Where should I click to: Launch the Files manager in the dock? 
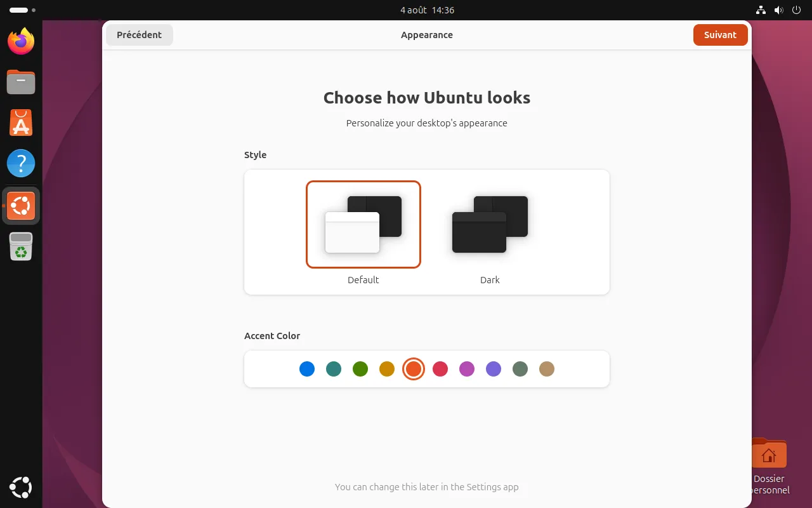21,82
